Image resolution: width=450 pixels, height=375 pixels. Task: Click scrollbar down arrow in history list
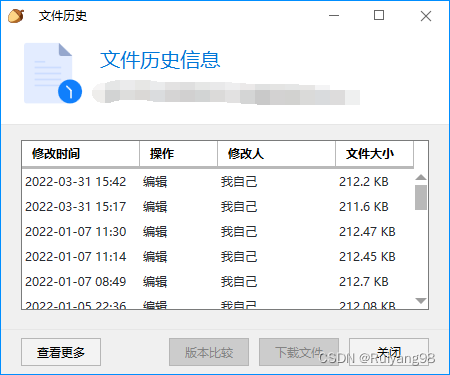421,300
